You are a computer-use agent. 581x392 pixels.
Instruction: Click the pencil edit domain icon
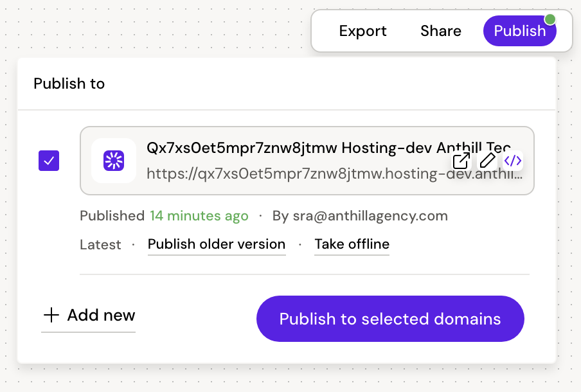[x=487, y=161]
